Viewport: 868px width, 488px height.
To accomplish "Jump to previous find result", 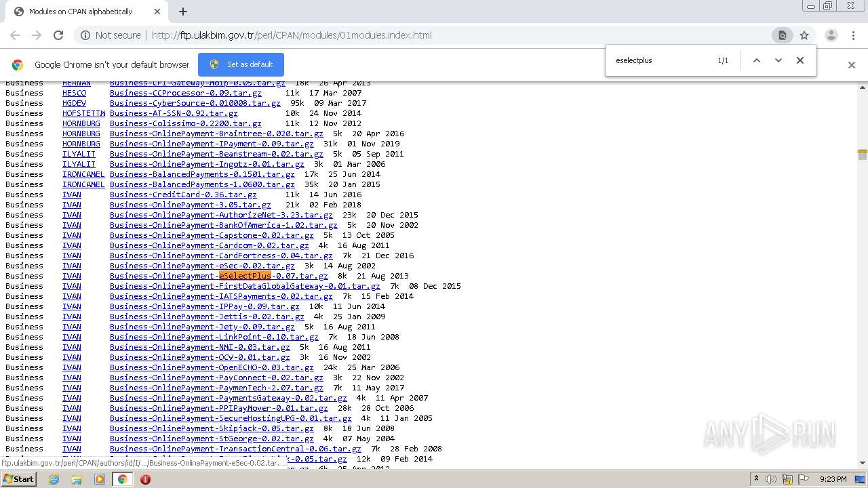I will [757, 60].
